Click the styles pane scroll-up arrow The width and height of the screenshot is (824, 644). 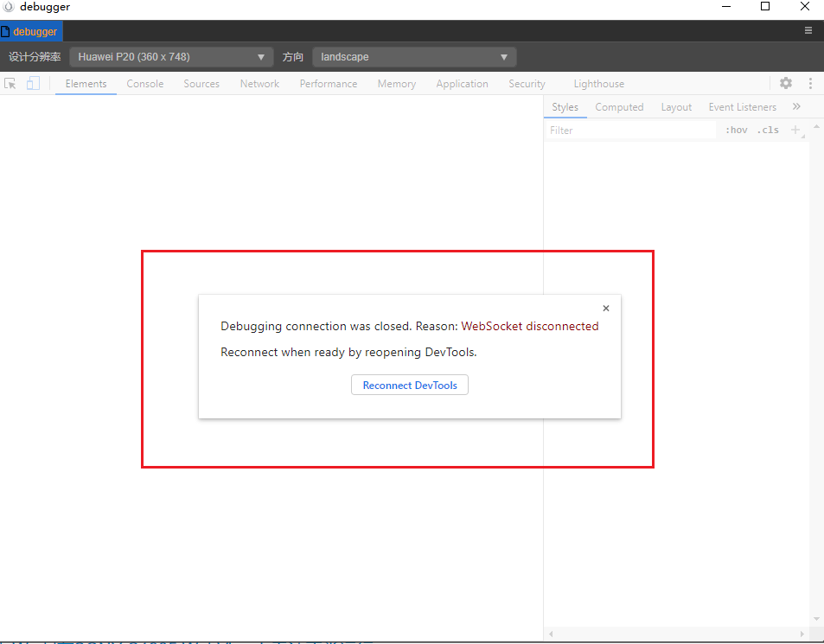pos(816,126)
